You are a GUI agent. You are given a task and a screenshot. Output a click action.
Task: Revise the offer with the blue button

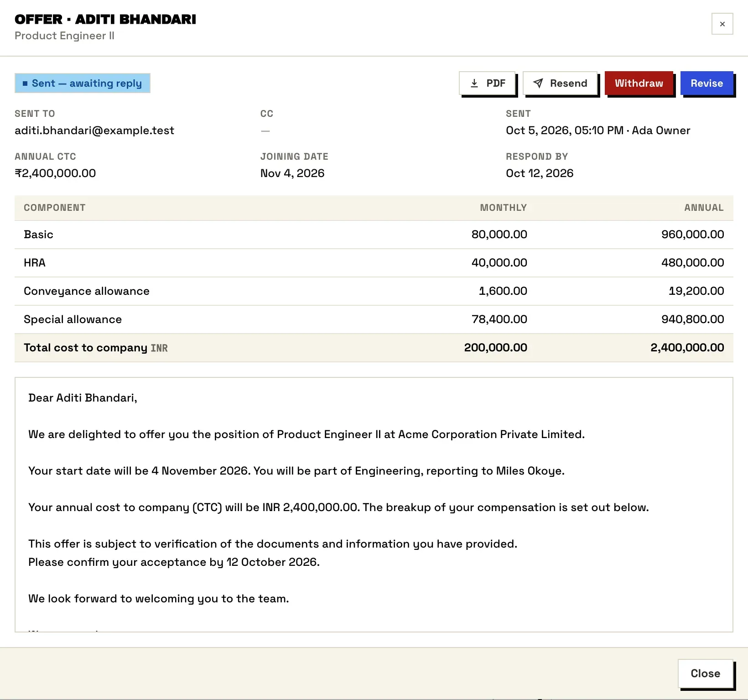tap(706, 83)
